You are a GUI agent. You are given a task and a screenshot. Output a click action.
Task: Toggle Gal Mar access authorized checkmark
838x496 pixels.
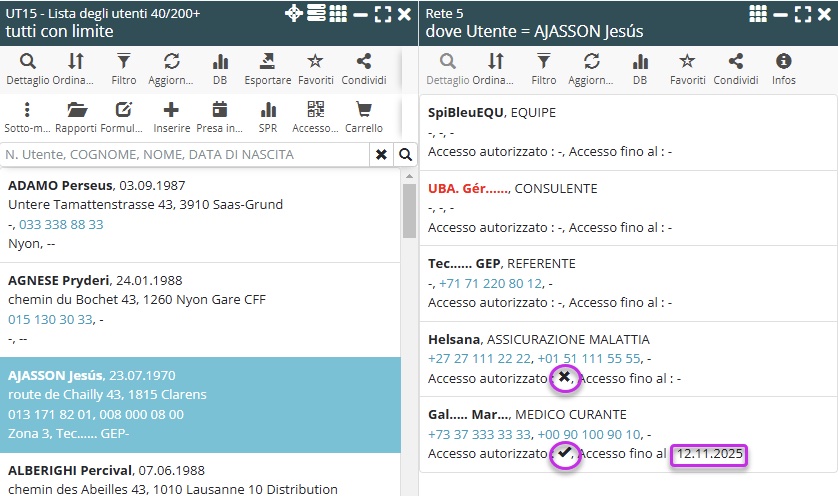coord(564,454)
